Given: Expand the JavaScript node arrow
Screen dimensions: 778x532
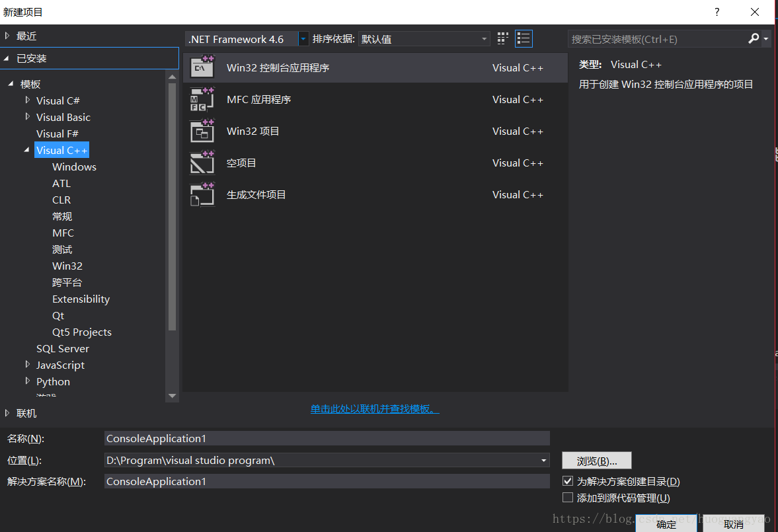Looking at the screenshot, I should point(27,365).
